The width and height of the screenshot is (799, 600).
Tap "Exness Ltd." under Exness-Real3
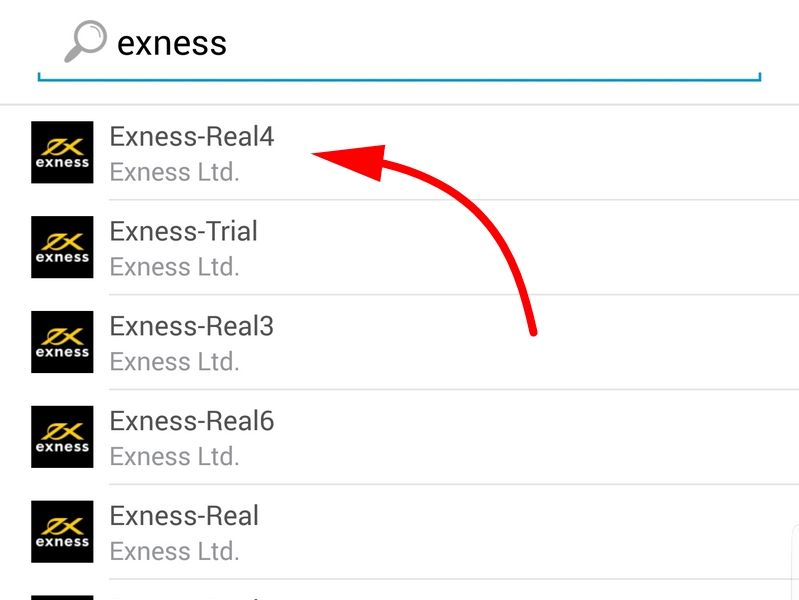(x=174, y=362)
